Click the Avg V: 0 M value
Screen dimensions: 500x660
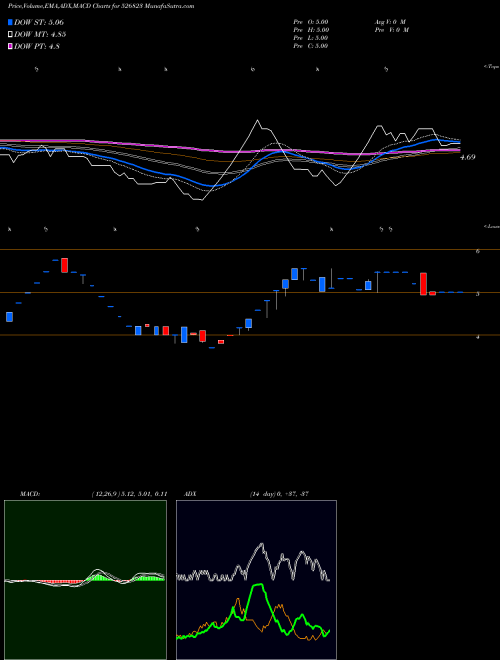[390, 21]
